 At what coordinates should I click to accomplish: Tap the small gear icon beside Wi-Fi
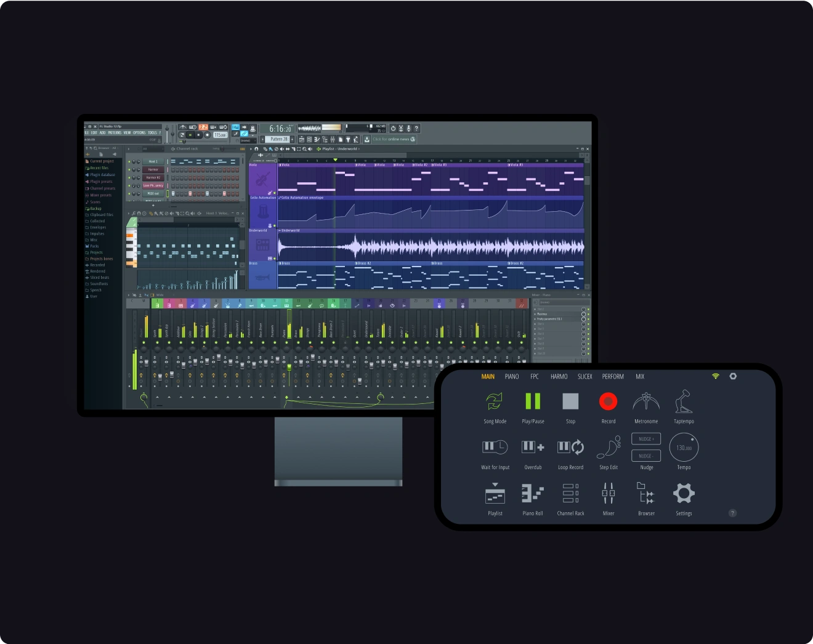[x=733, y=376]
